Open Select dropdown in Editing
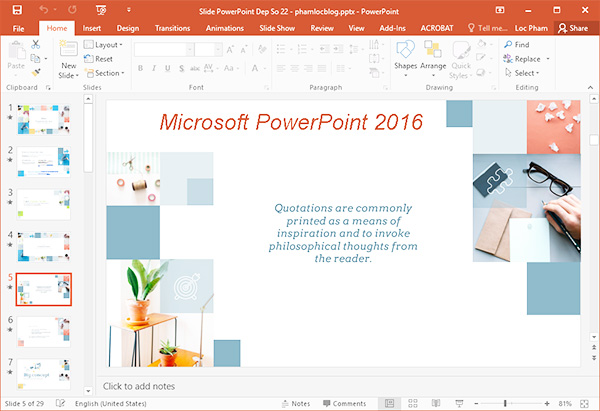Image resolution: width=600 pixels, height=411 pixels. click(522, 73)
